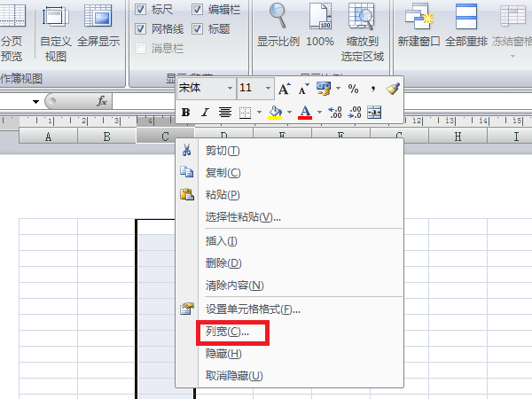Image resolution: width=532 pixels, height=399 pixels.
Task: Toggle the Headings (标题) checkbox
Action: tap(198, 29)
